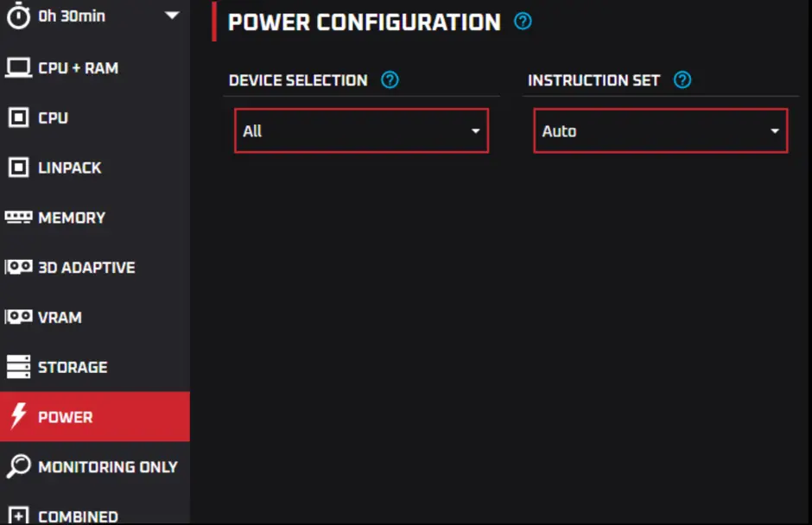Open the Device Selection All dropdown
The height and width of the screenshot is (525, 812).
pos(361,130)
